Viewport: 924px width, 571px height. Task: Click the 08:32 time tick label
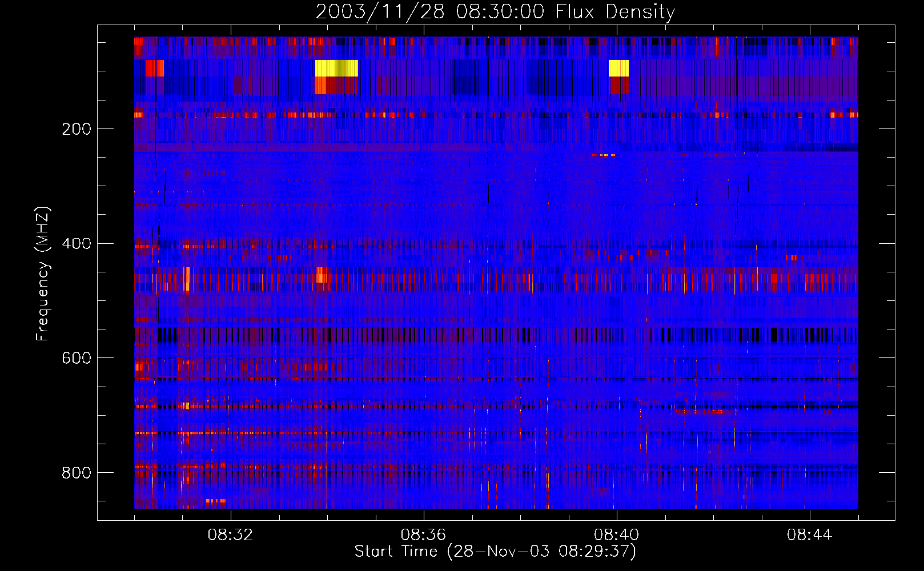tap(230, 535)
